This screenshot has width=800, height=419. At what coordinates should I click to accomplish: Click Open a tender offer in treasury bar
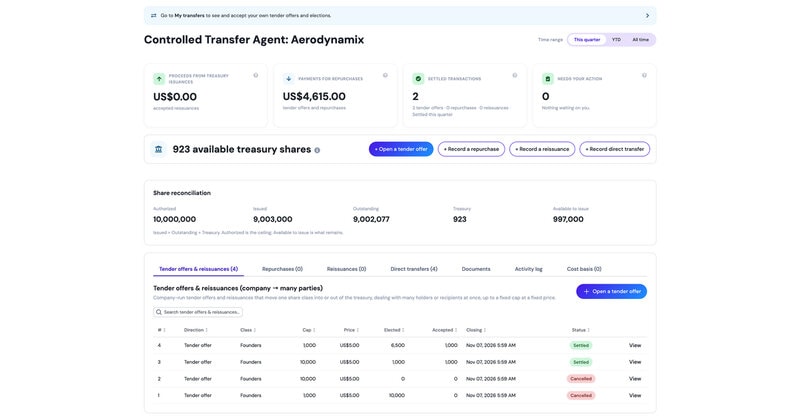point(401,149)
